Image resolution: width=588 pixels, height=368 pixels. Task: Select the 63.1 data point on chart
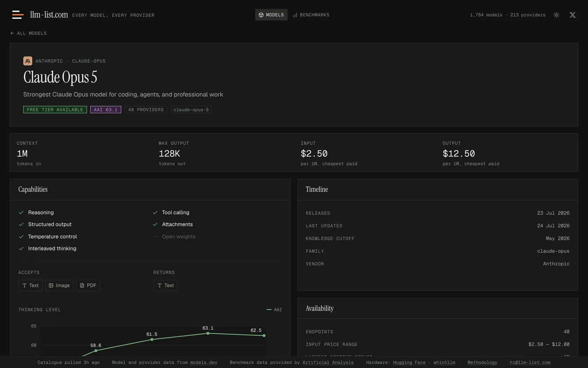[x=208, y=333]
